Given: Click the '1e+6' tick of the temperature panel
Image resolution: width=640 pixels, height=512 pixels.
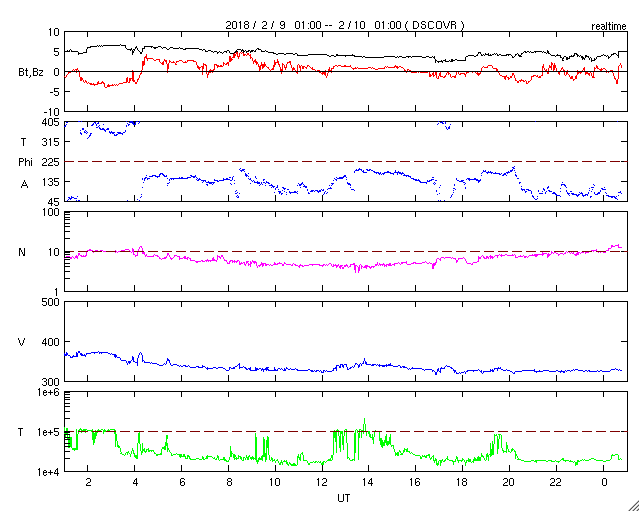Looking at the screenshot, I should (x=49, y=392).
